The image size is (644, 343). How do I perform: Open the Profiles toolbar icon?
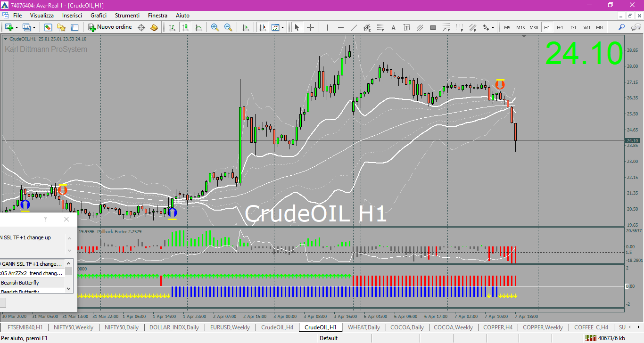point(26,27)
